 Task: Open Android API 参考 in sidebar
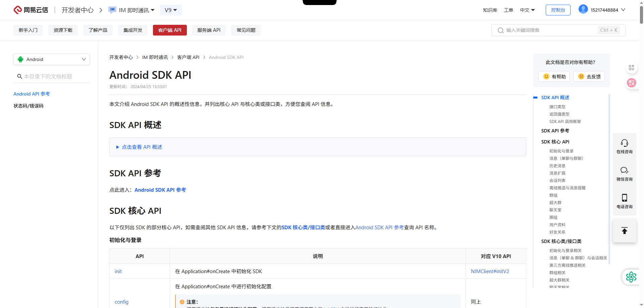(x=32, y=94)
